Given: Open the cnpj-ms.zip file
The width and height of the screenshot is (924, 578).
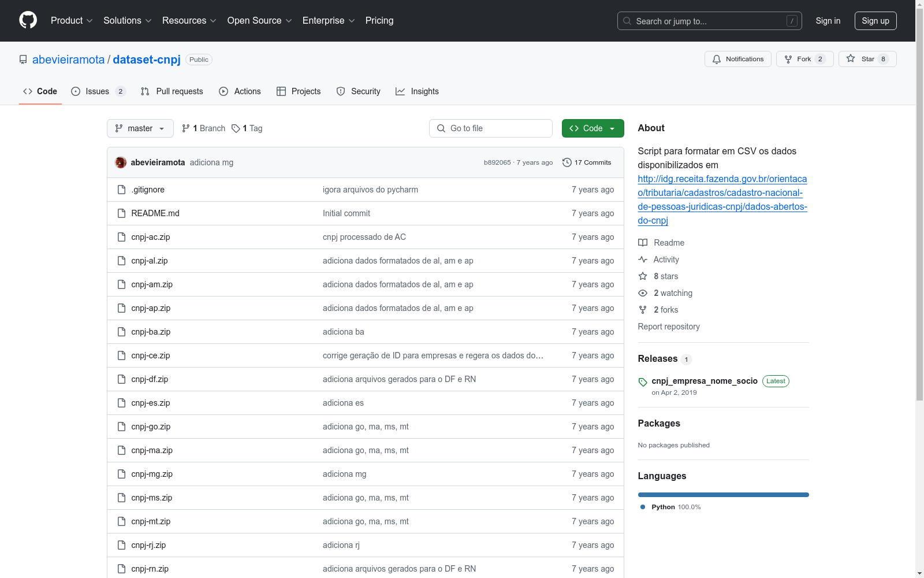Looking at the screenshot, I should pos(152,498).
